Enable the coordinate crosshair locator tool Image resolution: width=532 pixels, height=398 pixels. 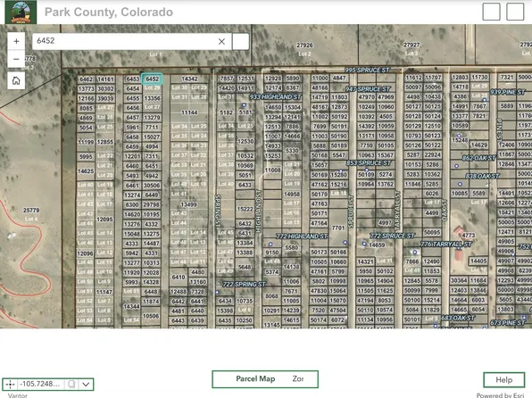(10, 385)
